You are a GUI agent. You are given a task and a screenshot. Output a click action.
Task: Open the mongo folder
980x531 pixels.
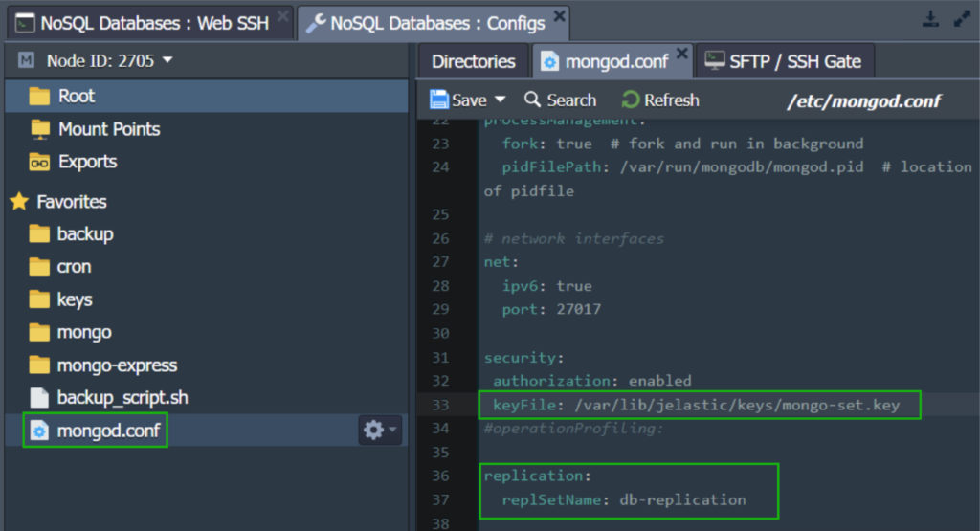coord(70,332)
